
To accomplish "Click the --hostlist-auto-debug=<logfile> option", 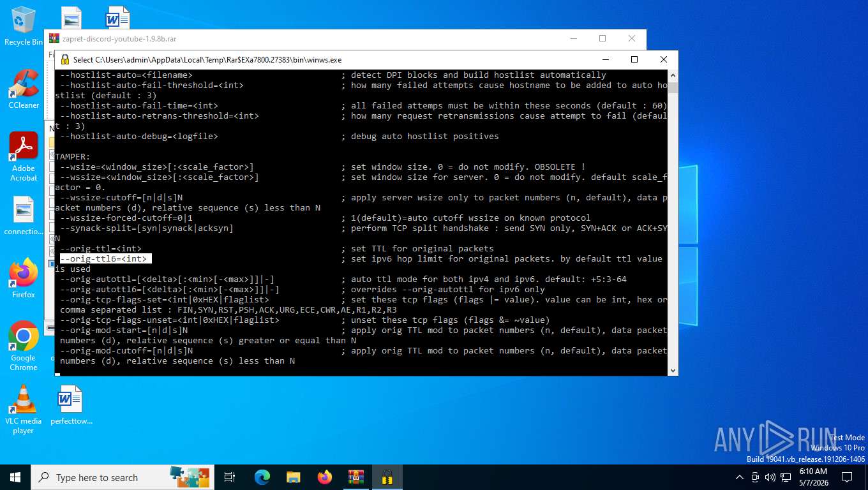I will coord(139,136).
